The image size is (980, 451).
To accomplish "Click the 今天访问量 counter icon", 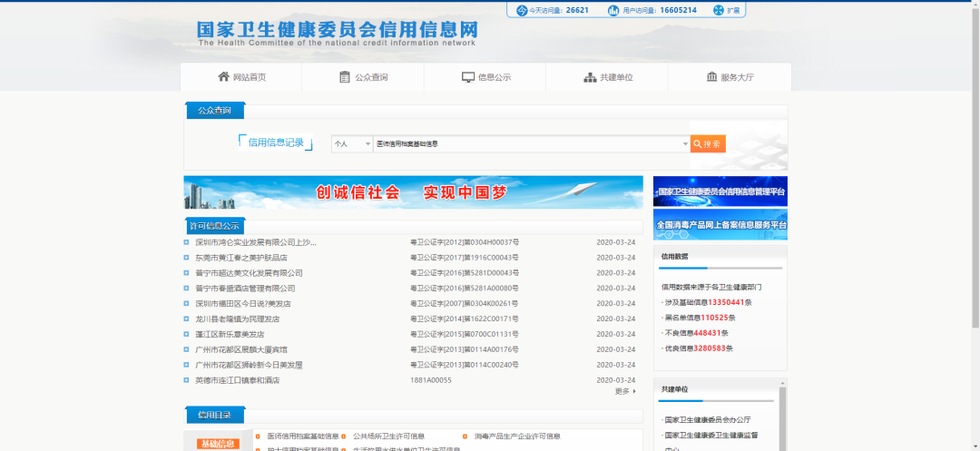I will 522,10.
